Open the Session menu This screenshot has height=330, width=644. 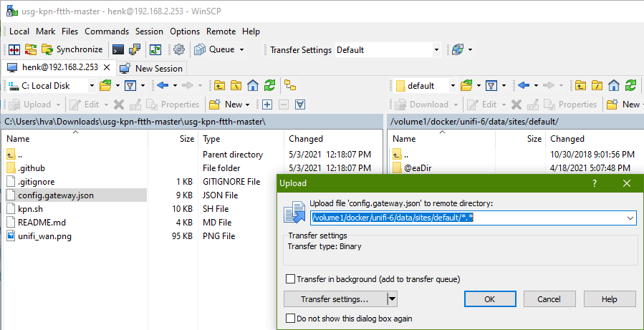149,31
